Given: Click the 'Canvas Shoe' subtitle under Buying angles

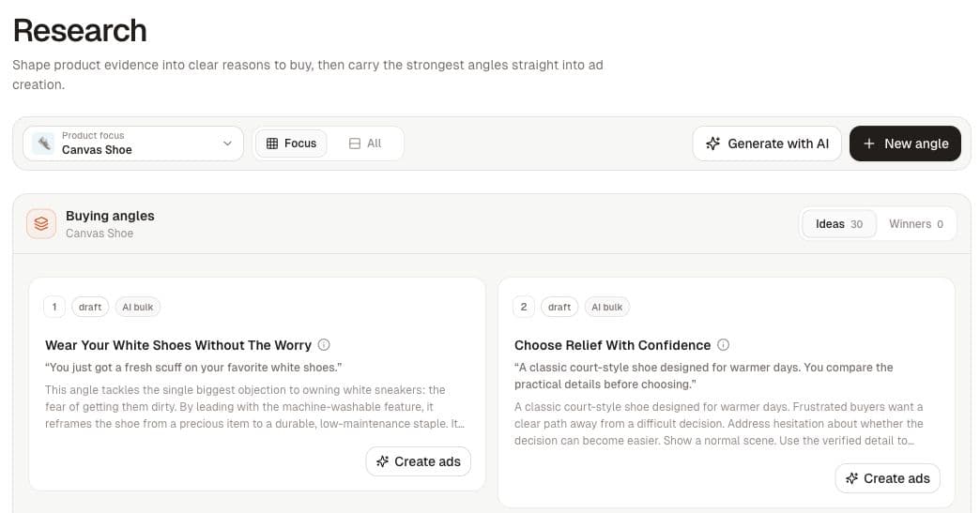Looking at the screenshot, I should tap(100, 234).
